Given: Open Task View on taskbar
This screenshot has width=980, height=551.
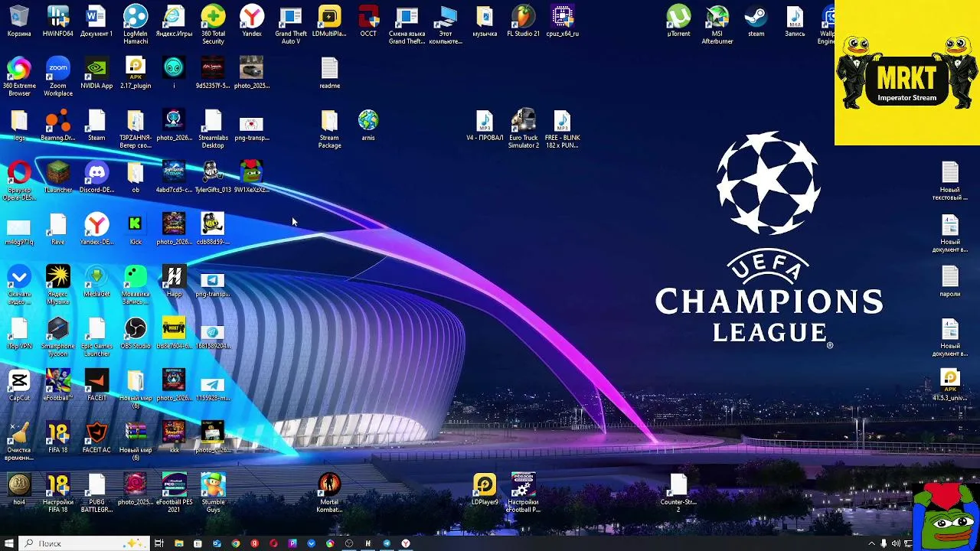Looking at the screenshot, I should coord(159,543).
